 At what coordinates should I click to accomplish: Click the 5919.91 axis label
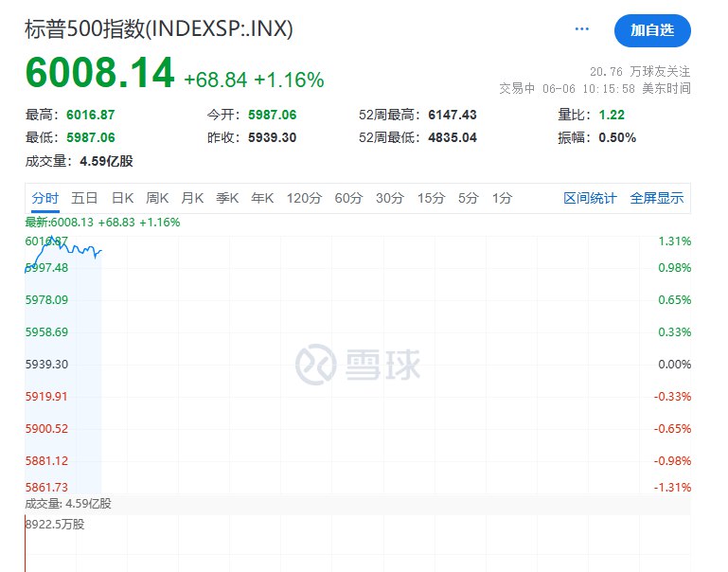(46, 397)
